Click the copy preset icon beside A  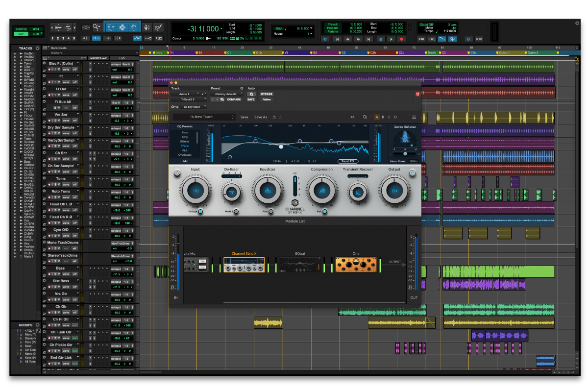[x=365, y=117]
